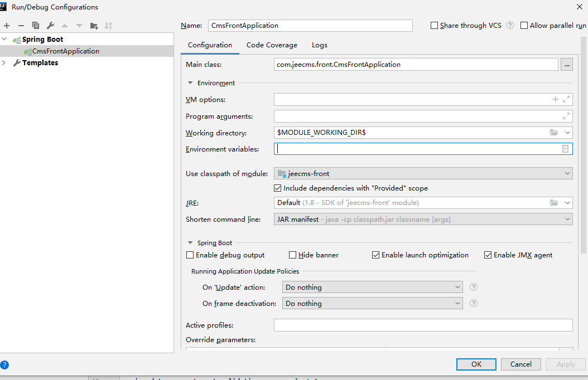Viewport: 588px width, 380px height.
Task: Click the Copy Configuration icon
Action: pyautogui.click(x=36, y=26)
